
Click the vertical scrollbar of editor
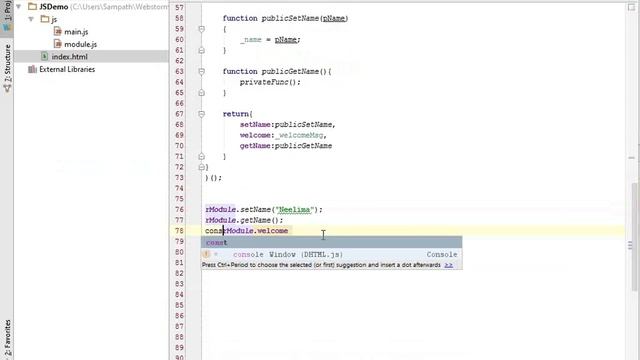click(635, 237)
